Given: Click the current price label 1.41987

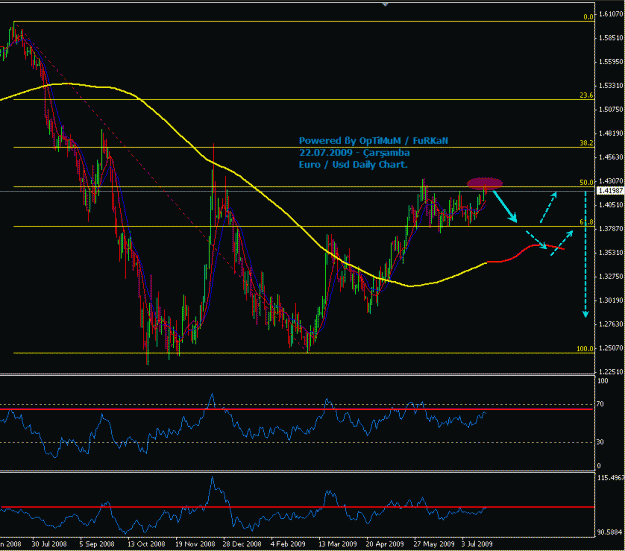Looking at the screenshot, I should pyautogui.click(x=610, y=191).
